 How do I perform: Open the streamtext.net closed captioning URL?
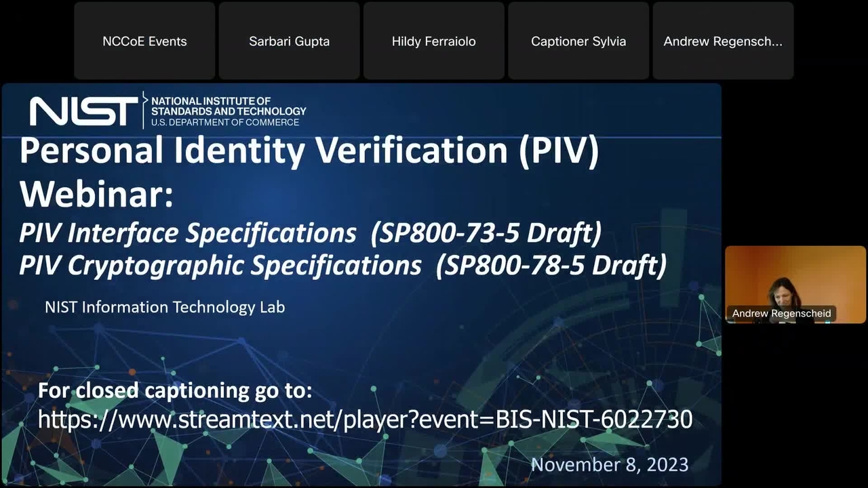pos(365,419)
